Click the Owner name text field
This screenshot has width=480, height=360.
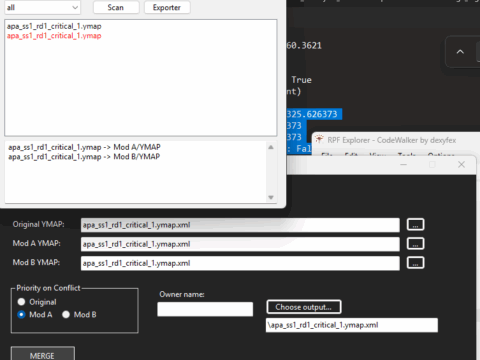205,309
